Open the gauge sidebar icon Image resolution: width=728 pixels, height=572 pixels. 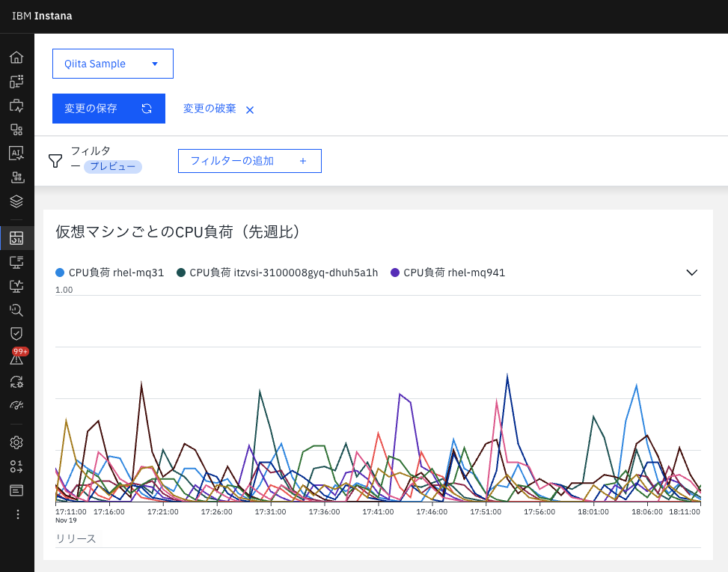click(x=16, y=405)
